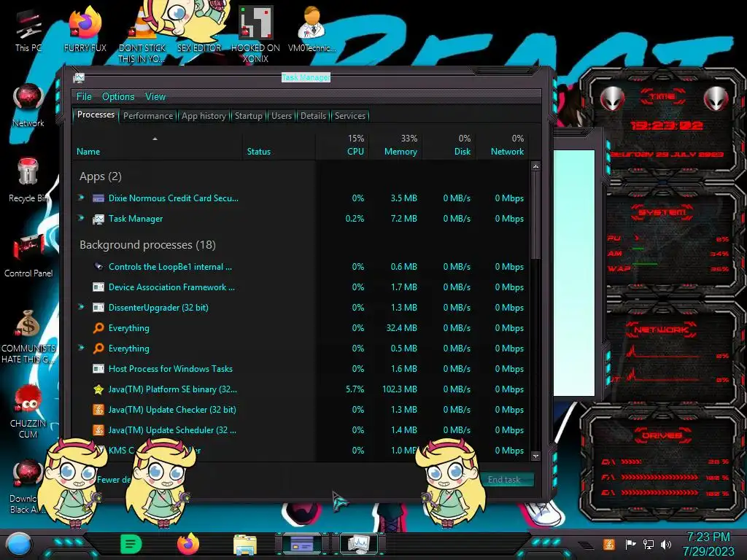
Task: Click the 102.3 MB memory value
Action: (399, 389)
